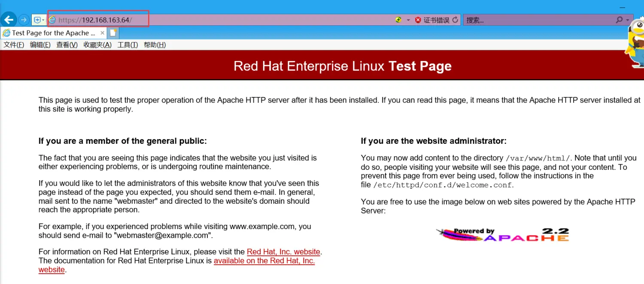Open a new tab with the blank tab button
The height and width of the screenshot is (284, 644).
[x=113, y=33]
